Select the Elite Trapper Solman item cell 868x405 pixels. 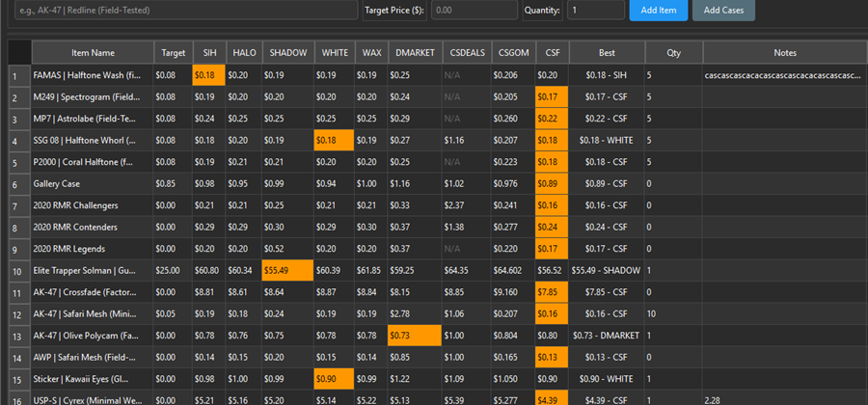click(x=93, y=271)
